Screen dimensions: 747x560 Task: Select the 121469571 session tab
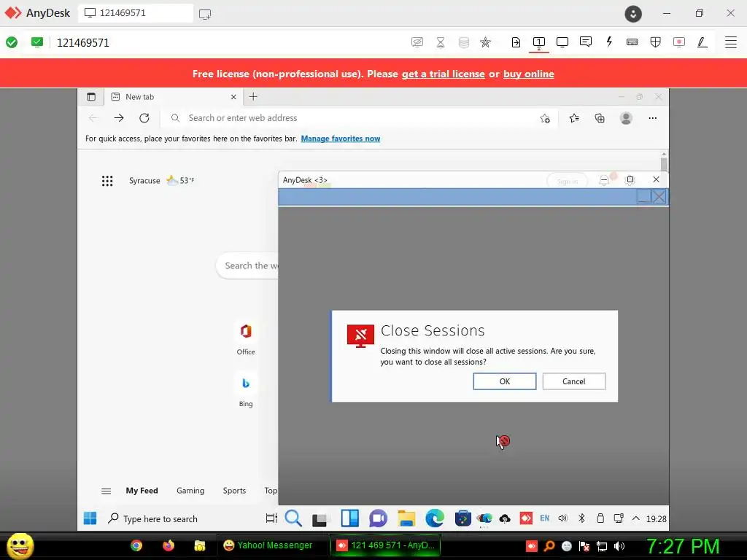point(136,13)
